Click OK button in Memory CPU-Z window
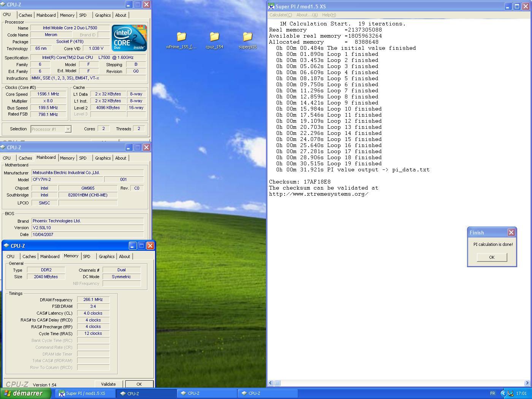 139,384
